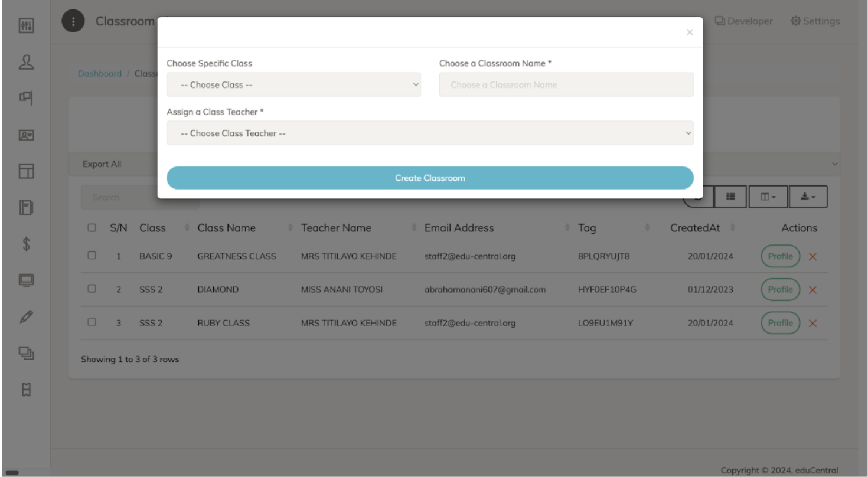
Task: Click the three-dot menu icon beside Classroom
Action: (73, 21)
